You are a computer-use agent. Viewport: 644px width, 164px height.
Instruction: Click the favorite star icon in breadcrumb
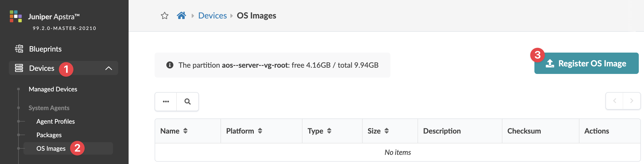pyautogui.click(x=165, y=16)
